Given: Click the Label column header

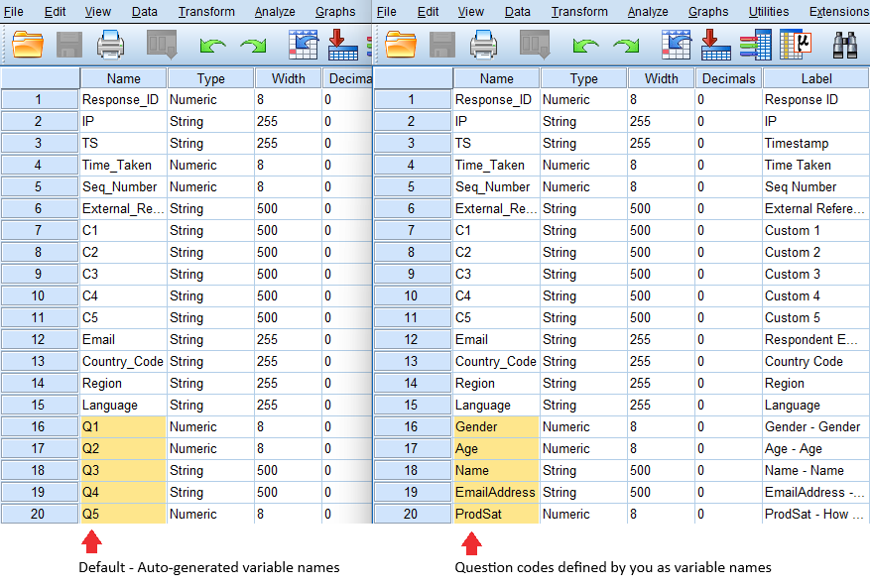Looking at the screenshot, I should click(x=816, y=78).
